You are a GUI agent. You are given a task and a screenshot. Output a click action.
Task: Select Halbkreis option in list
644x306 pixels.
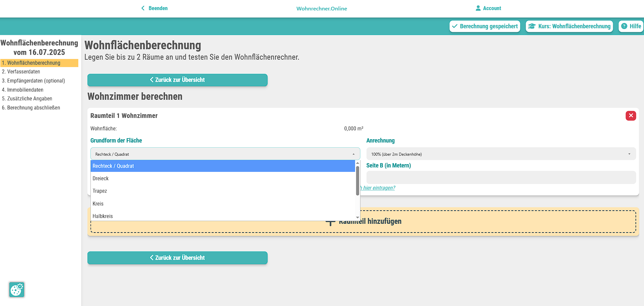click(x=103, y=216)
